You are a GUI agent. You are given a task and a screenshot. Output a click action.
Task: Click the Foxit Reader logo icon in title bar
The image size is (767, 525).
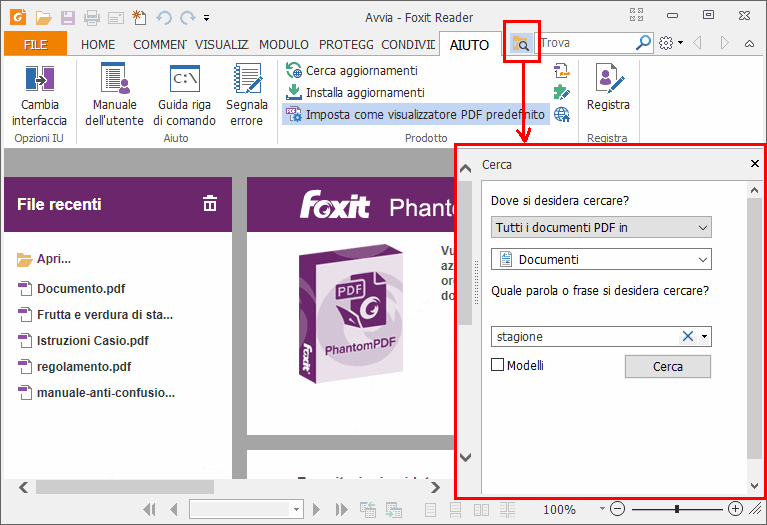18,18
